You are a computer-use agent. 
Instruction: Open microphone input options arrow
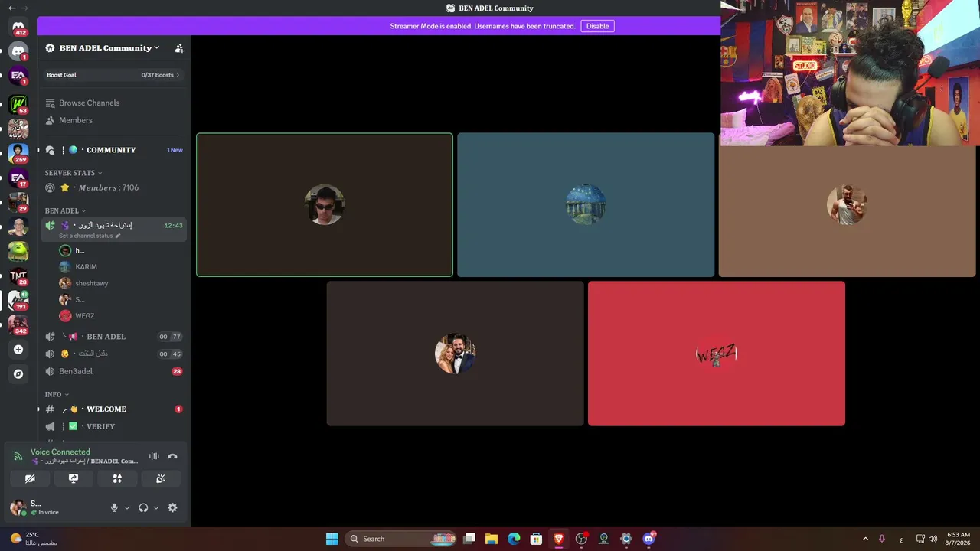127,507
